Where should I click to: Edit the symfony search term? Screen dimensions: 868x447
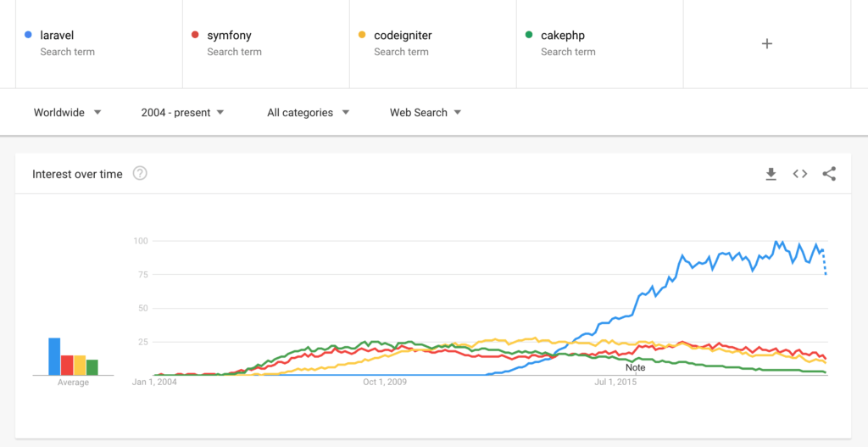[266, 44]
